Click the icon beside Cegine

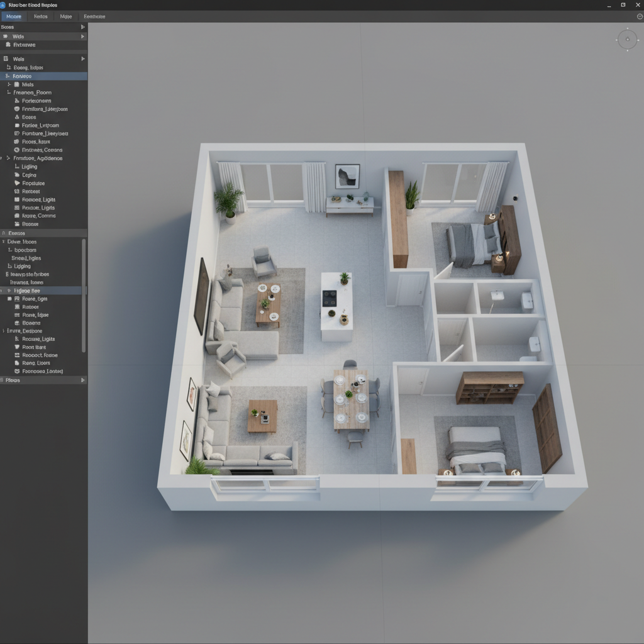pos(17,175)
